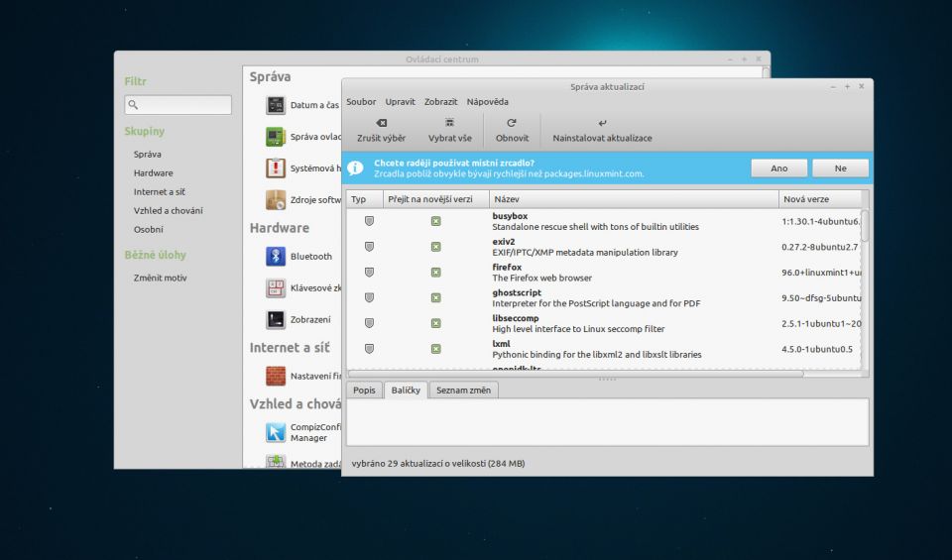This screenshot has height=560, width=952.
Task: Click the horizontal scrollbar of the update list
Action: coord(575,374)
